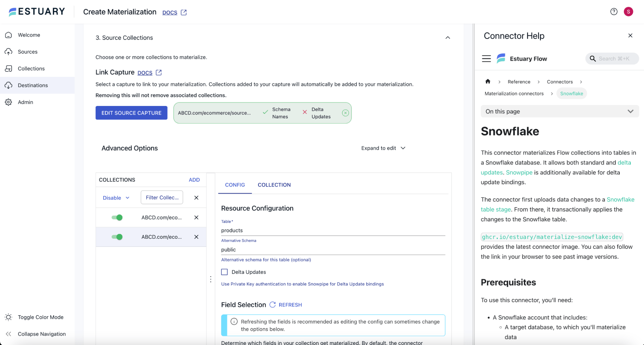
Task: Click the Admin gear icon
Action: [9, 102]
